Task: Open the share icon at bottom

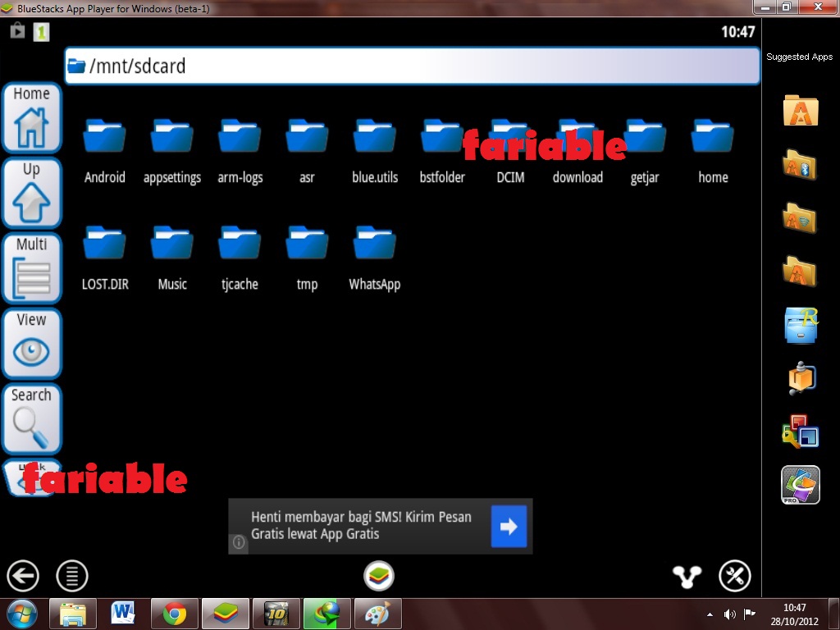Action: click(x=687, y=577)
